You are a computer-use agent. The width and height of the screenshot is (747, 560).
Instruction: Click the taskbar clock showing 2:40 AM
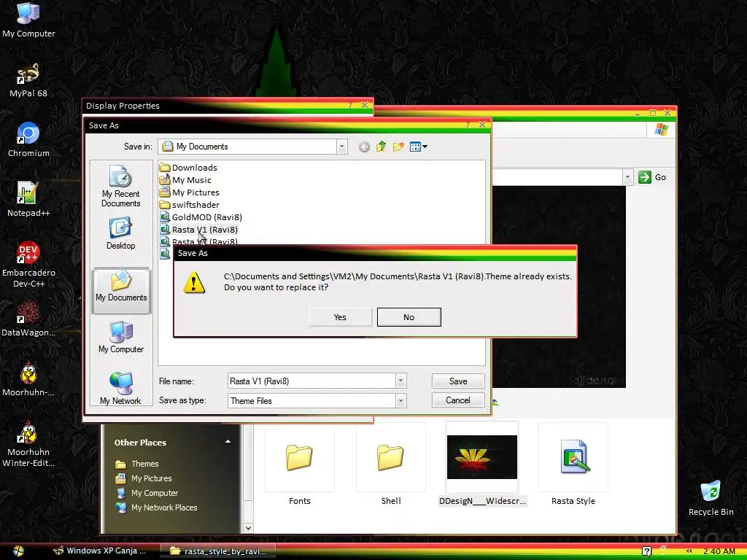pos(719,551)
